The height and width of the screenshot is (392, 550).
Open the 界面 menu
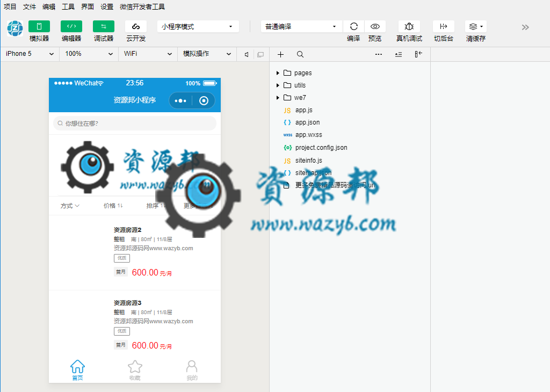(88, 6)
